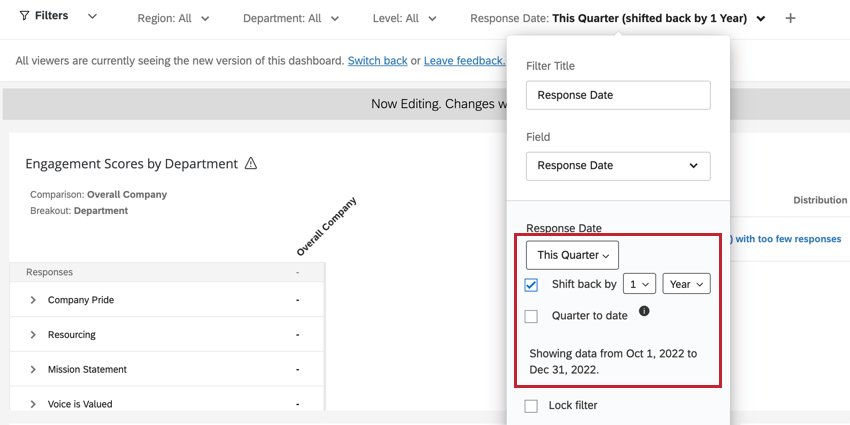Uncheck the Shift back by checkbox
The width and height of the screenshot is (850, 425).
(531, 284)
